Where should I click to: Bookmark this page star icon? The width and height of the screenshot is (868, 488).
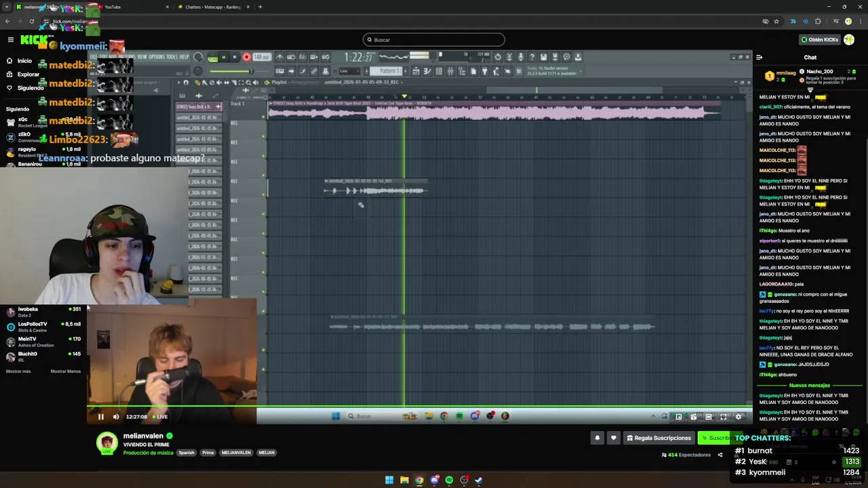point(776,21)
